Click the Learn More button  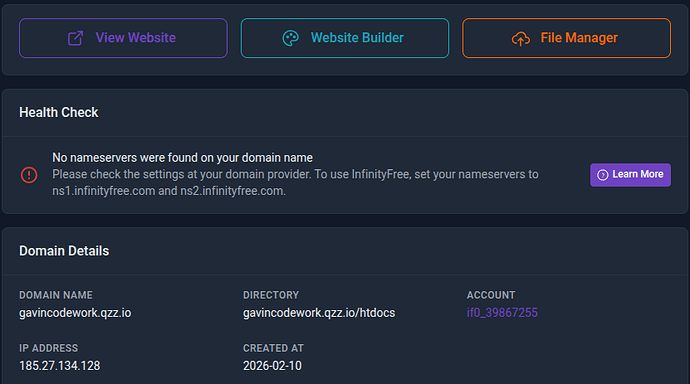tap(630, 175)
